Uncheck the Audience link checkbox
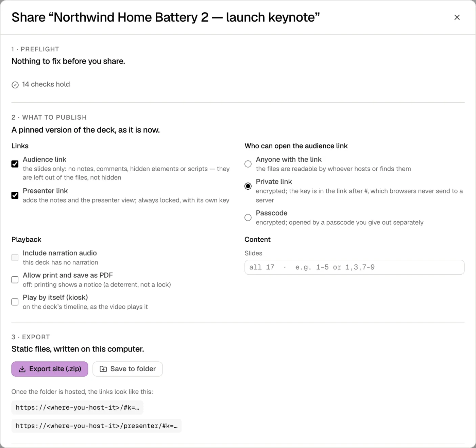 tap(15, 164)
